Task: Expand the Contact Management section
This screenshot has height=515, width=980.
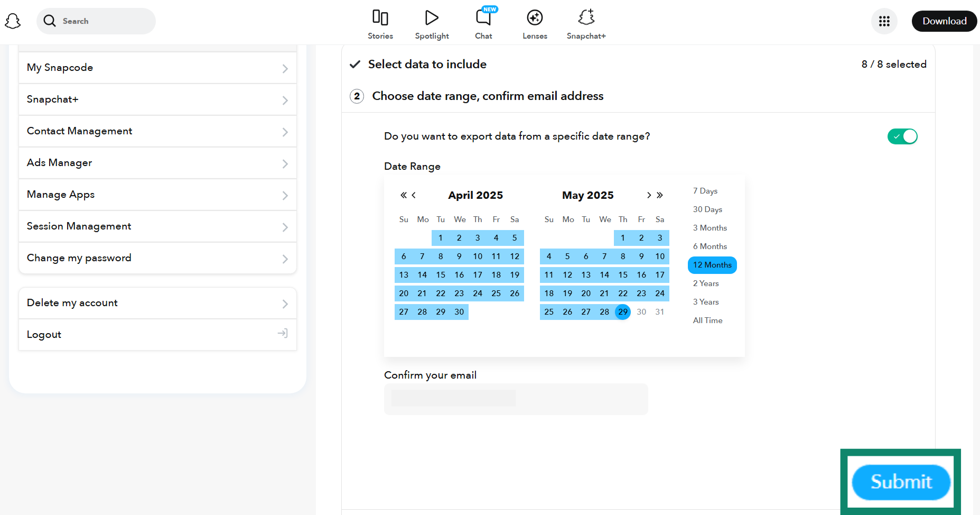Action: [x=157, y=131]
